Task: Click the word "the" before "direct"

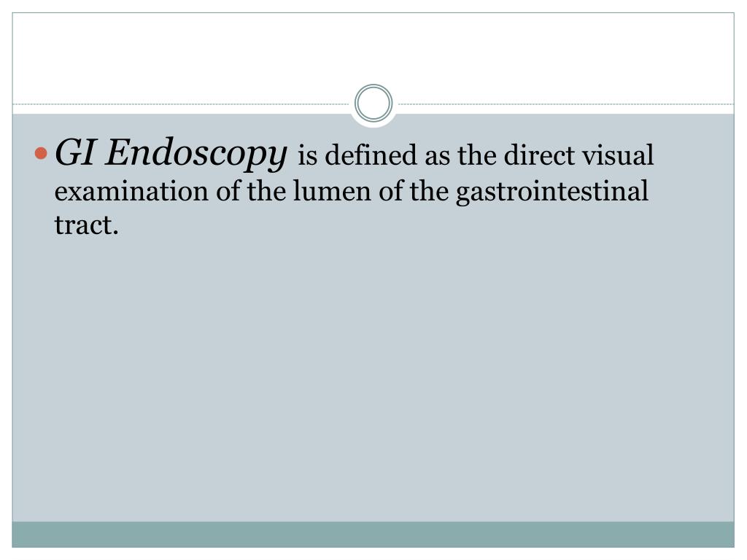Action: click(x=477, y=155)
